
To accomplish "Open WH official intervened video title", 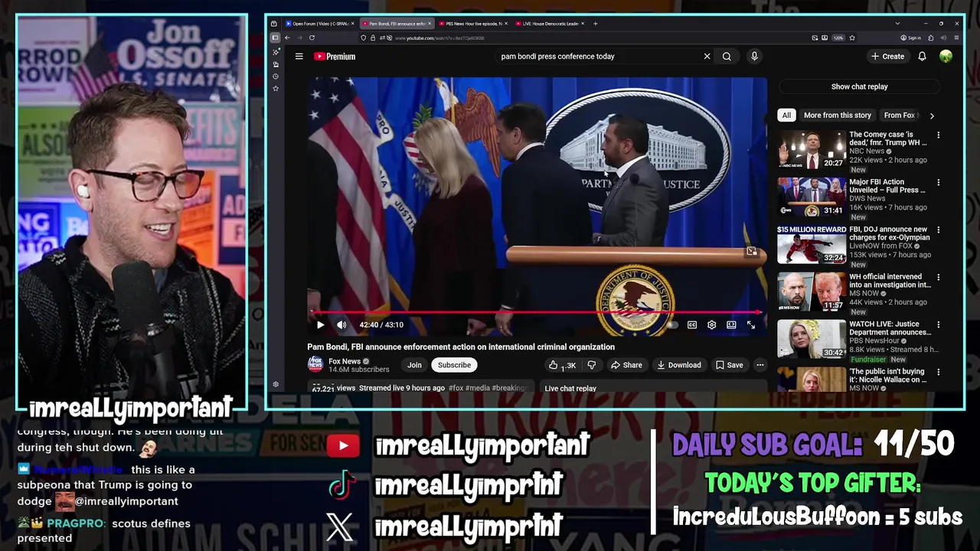I will pos(890,281).
